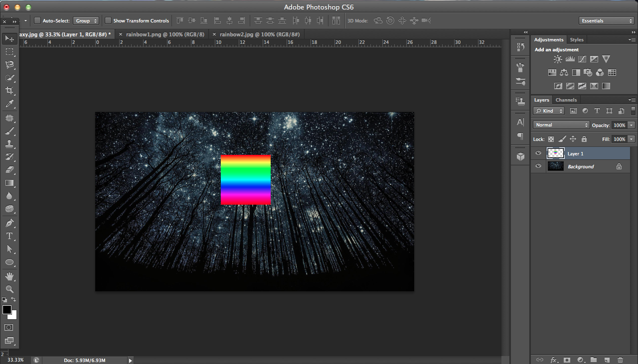Select the Move tool
638x364 pixels.
9,38
